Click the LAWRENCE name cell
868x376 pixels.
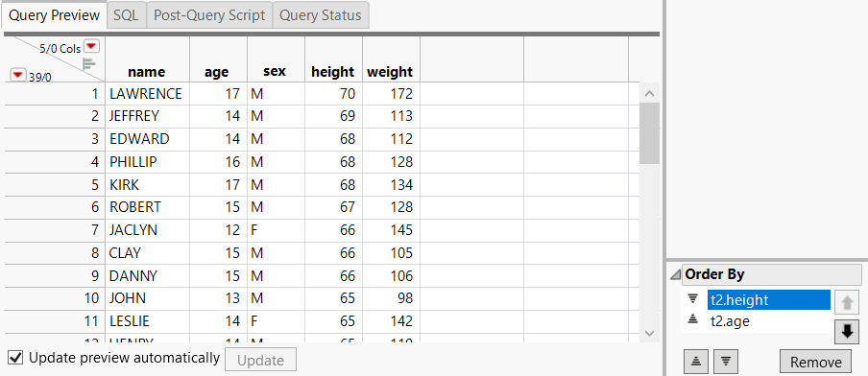tap(147, 94)
